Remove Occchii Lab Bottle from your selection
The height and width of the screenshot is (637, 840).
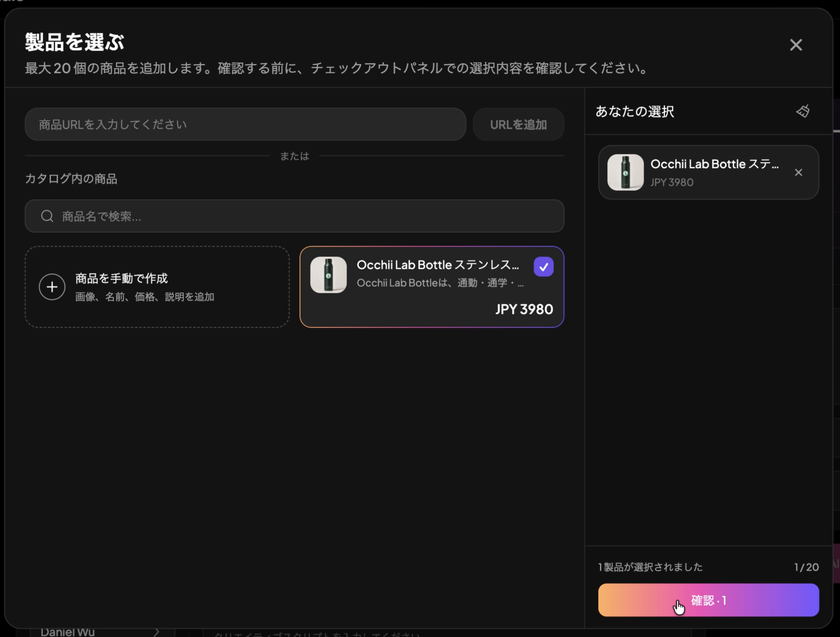(x=798, y=172)
